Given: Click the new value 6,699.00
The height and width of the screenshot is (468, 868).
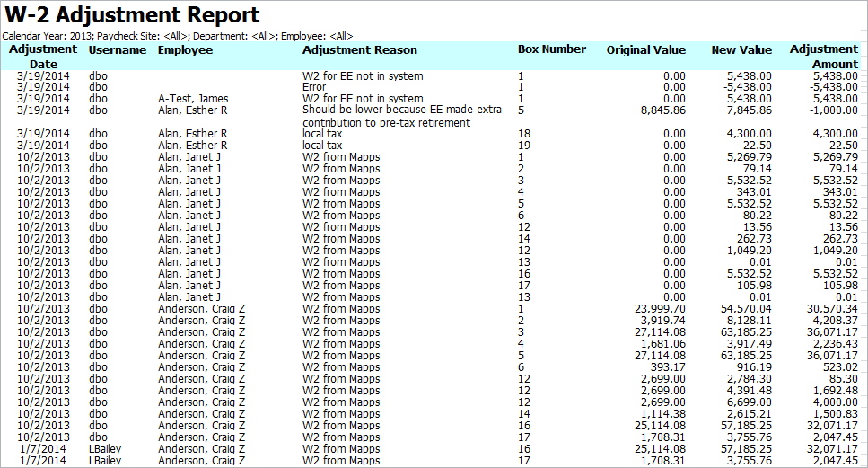Looking at the screenshot, I should coord(749,402).
